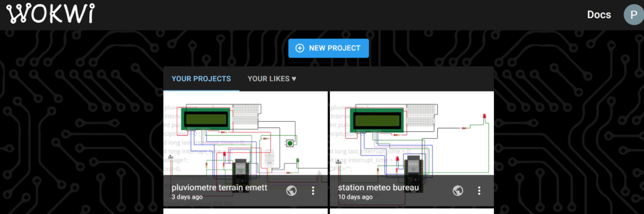The height and width of the screenshot is (214, 644).
Task: Click the "3 days ago" timestamp
Action: pyautogui.click(x=187, y=197)
